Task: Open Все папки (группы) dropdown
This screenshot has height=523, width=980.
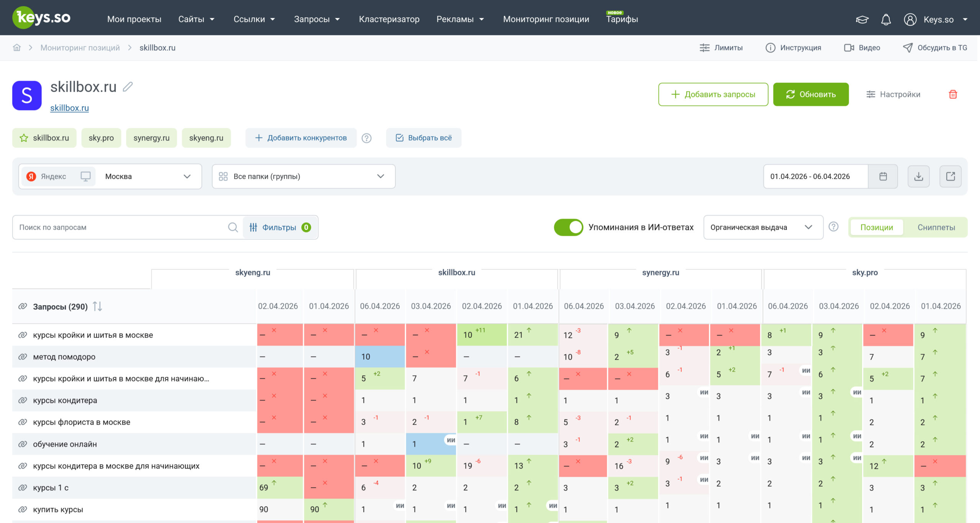Action: click(304, 176)
